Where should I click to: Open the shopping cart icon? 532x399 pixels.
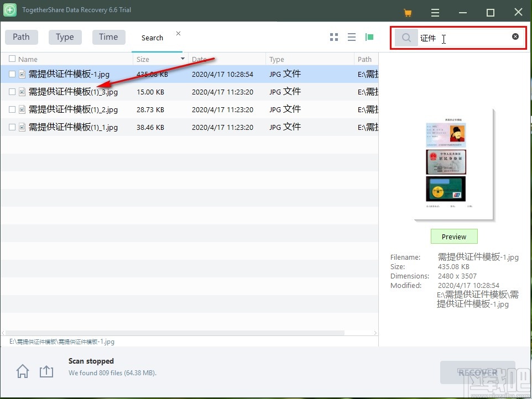(409, 12)
